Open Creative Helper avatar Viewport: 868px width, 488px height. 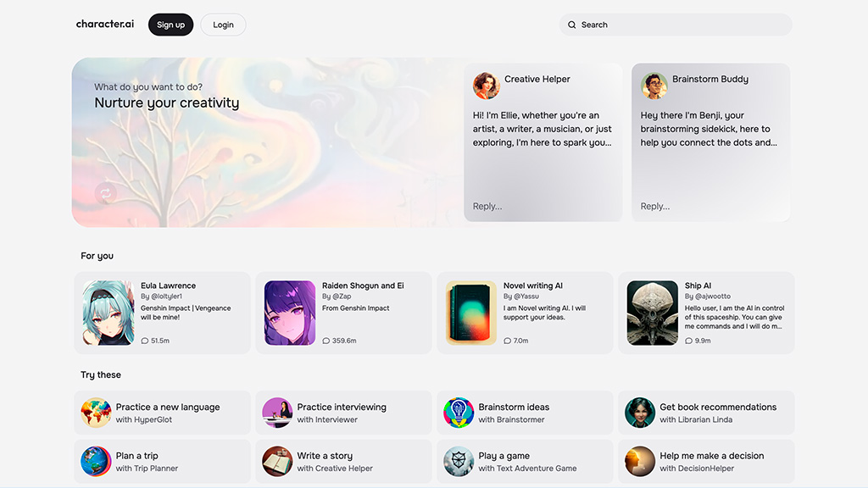486,86
